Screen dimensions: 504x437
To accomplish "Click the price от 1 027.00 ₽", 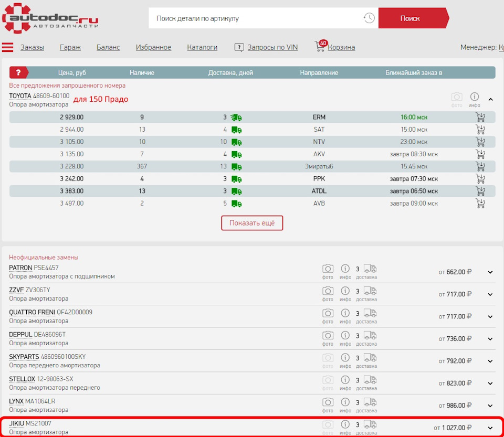I will pos(453,428).
